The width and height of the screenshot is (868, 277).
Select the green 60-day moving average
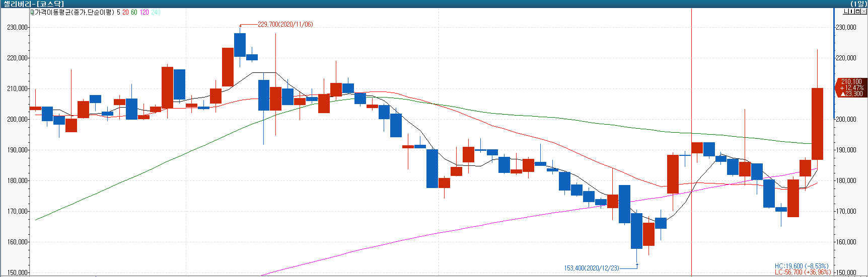point(134,12)
